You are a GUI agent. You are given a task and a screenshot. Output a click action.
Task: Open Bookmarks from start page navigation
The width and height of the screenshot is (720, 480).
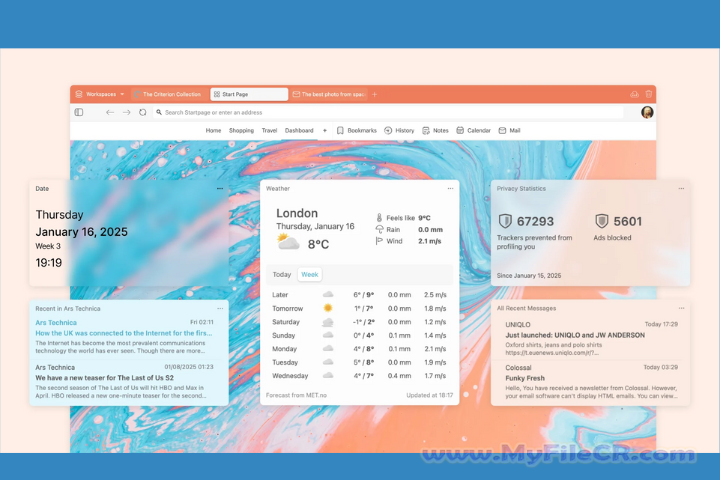tap(357, 130)
